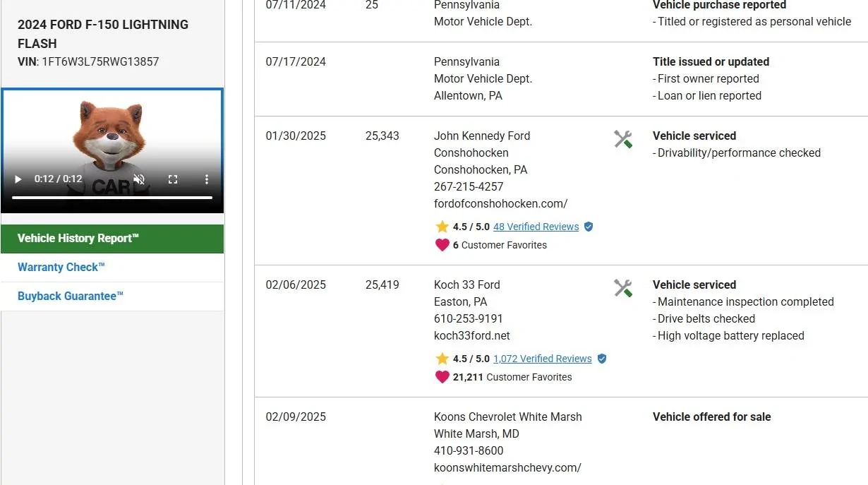The width and height of the screenshot is (868, 485).
Task: Click heart icon beside 21,211 Customer Favorites
Action: [442, 377]
